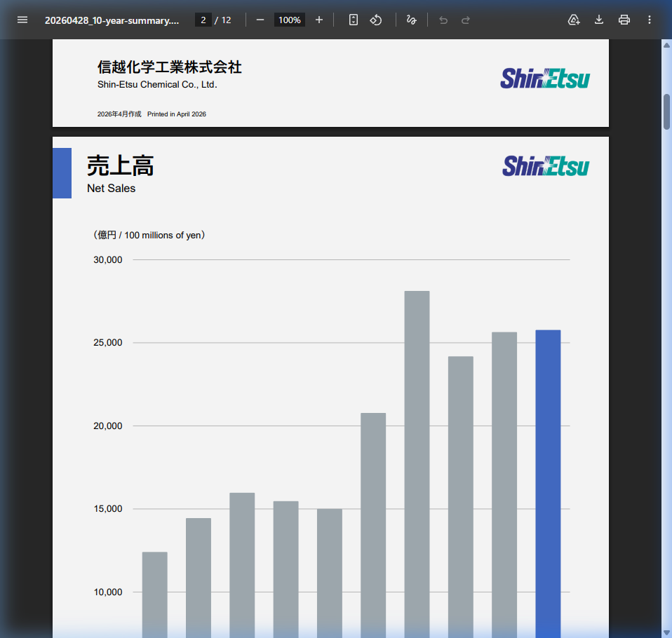This screenshot has height=638, width=672.
Task: Click the Printed in April 2026 text
Action: coord(177,114)
